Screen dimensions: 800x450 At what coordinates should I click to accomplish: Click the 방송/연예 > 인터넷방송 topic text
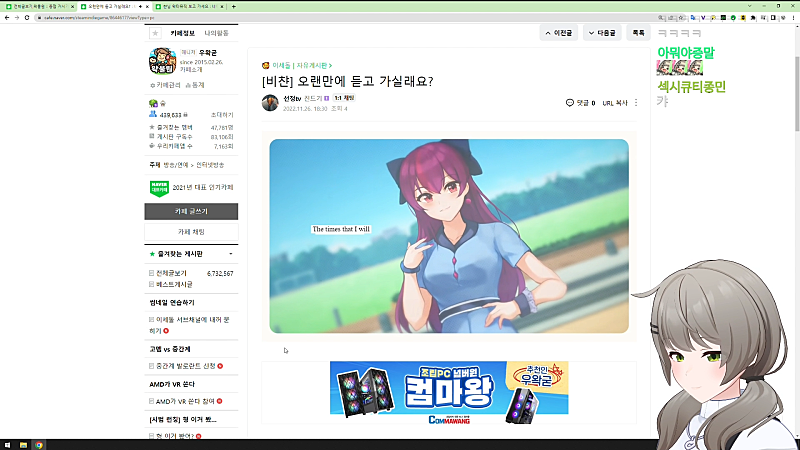click(x=193, y=165)
